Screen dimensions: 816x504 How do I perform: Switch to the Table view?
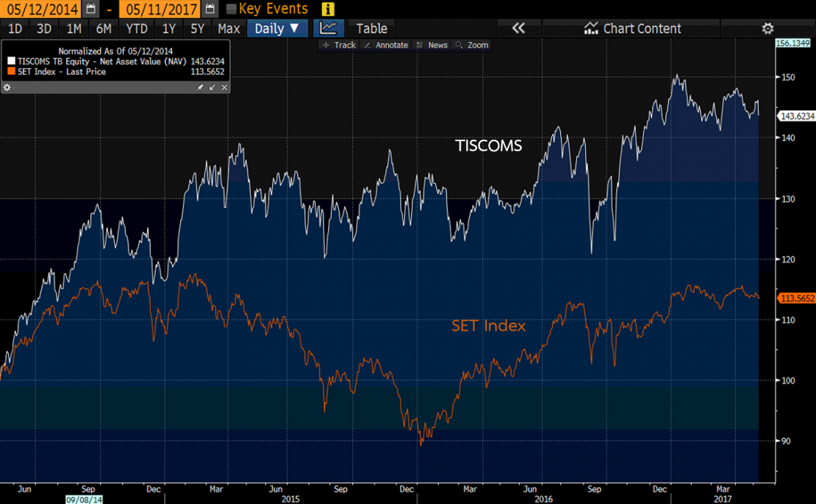click(x=371, y=29)
